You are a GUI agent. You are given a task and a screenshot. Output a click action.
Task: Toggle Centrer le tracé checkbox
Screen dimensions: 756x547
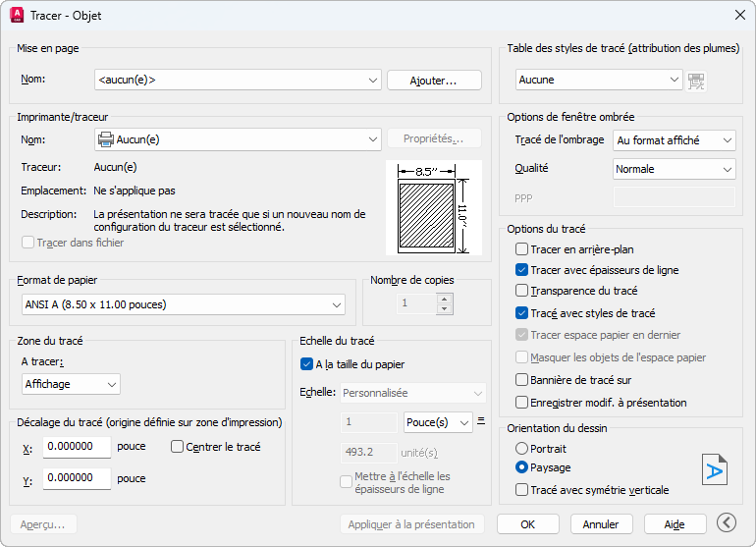(178, 447)
